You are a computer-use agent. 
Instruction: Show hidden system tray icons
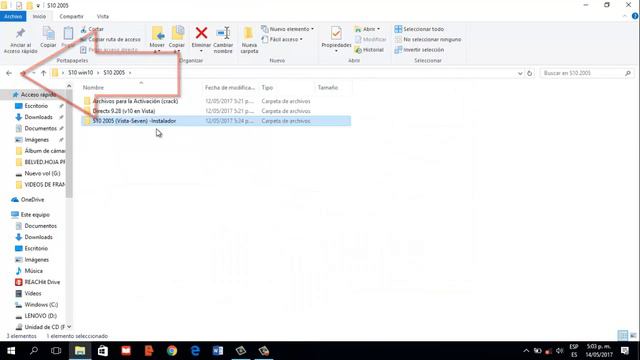526,351
